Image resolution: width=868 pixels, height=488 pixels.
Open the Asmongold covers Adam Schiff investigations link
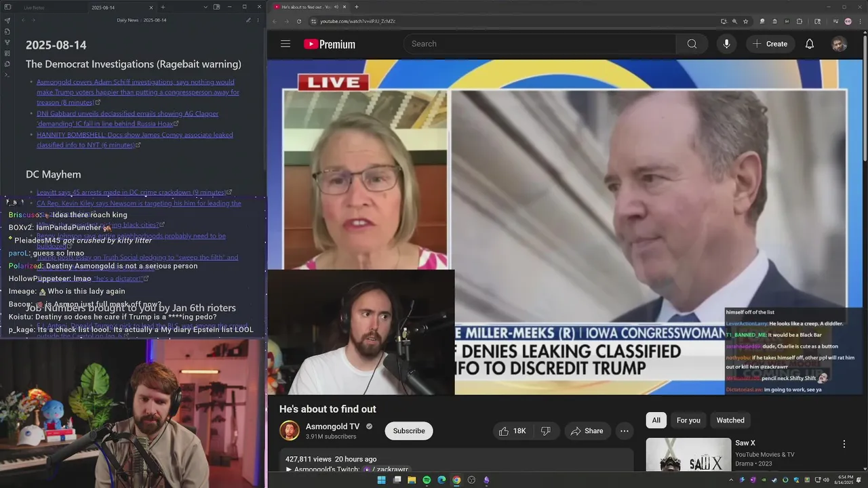tap(138, 92)
